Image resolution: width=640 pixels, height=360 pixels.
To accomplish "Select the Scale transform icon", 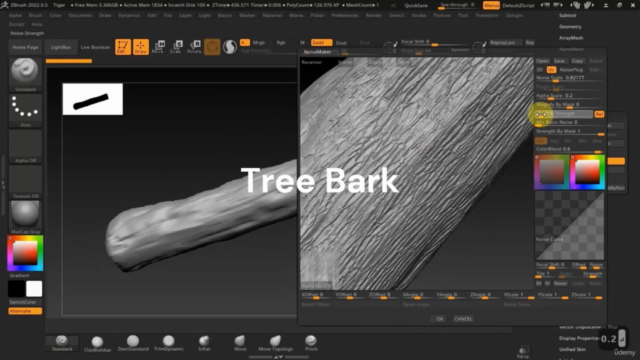I will click(176, 47).
